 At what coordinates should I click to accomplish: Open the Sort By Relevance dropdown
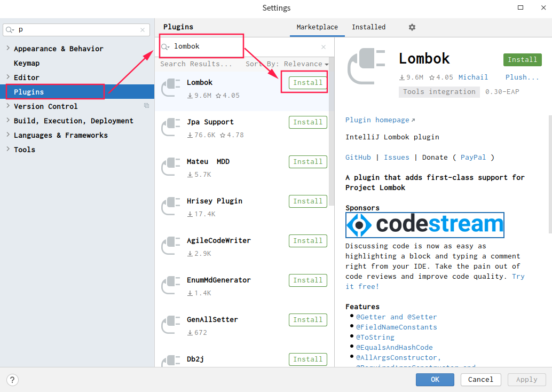coord(287,64)
